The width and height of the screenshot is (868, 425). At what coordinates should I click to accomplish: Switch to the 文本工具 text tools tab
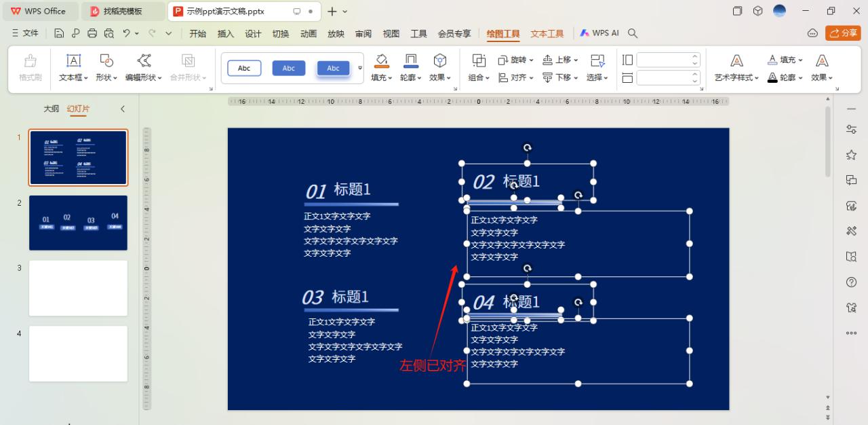coord(547,33)
